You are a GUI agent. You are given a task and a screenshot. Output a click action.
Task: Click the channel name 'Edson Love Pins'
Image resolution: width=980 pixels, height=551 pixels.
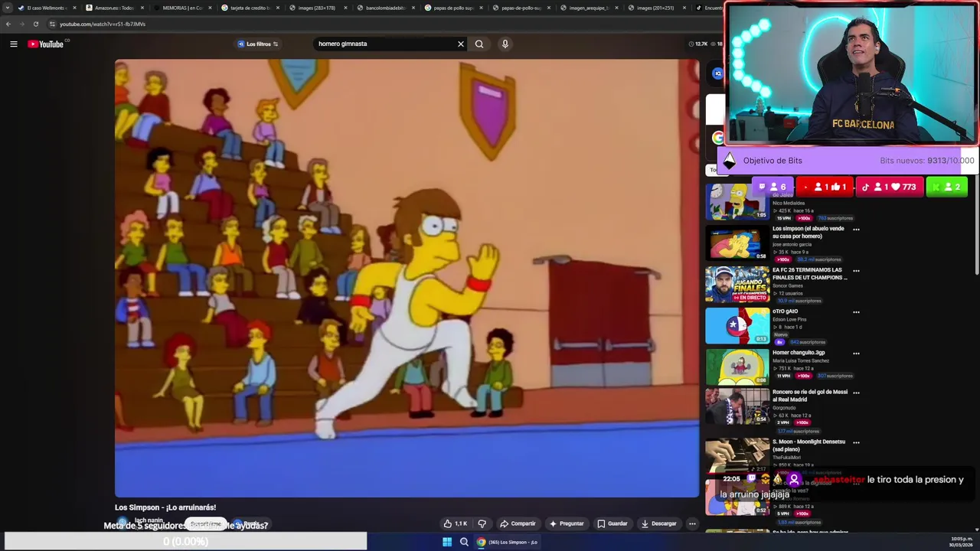[x=790, y=320]
